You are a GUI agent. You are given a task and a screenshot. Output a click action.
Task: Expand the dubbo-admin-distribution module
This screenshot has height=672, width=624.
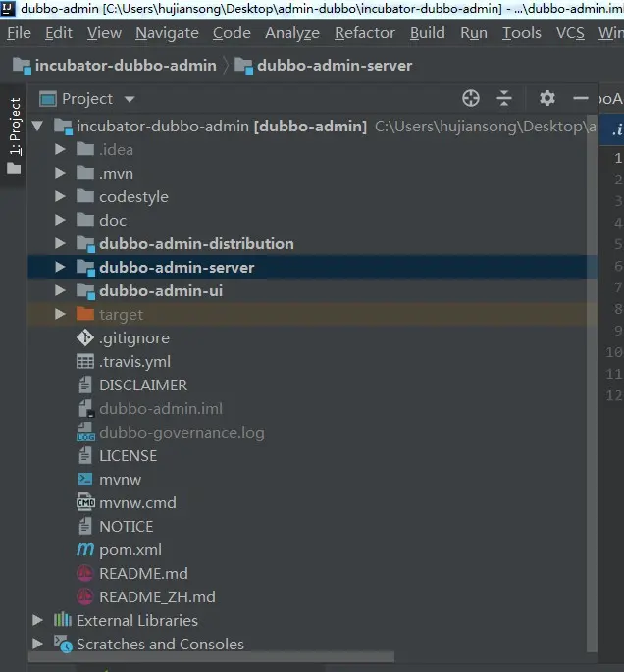(60, 243)
